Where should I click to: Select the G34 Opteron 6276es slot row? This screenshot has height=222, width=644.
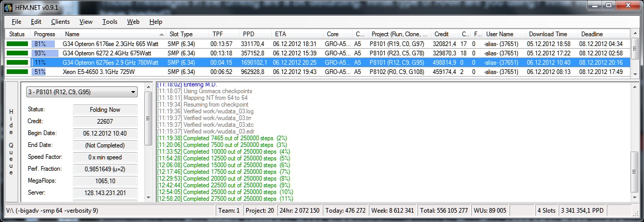click(x=317, y=62)
